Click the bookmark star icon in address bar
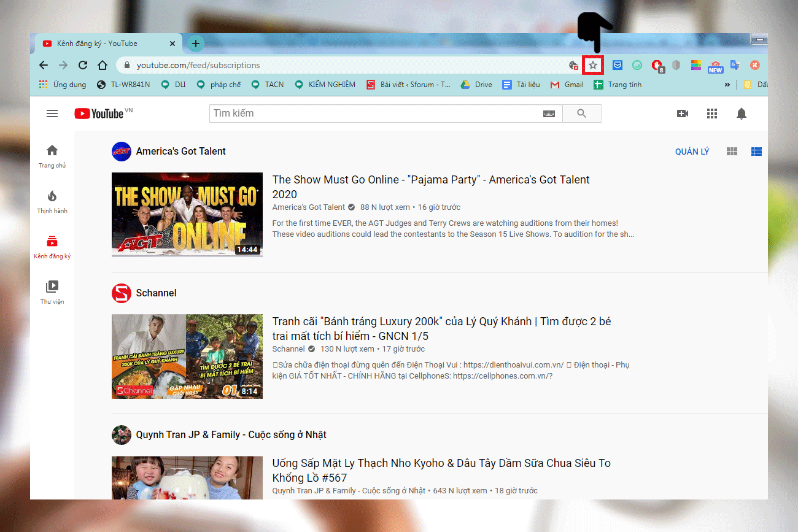 593,65
